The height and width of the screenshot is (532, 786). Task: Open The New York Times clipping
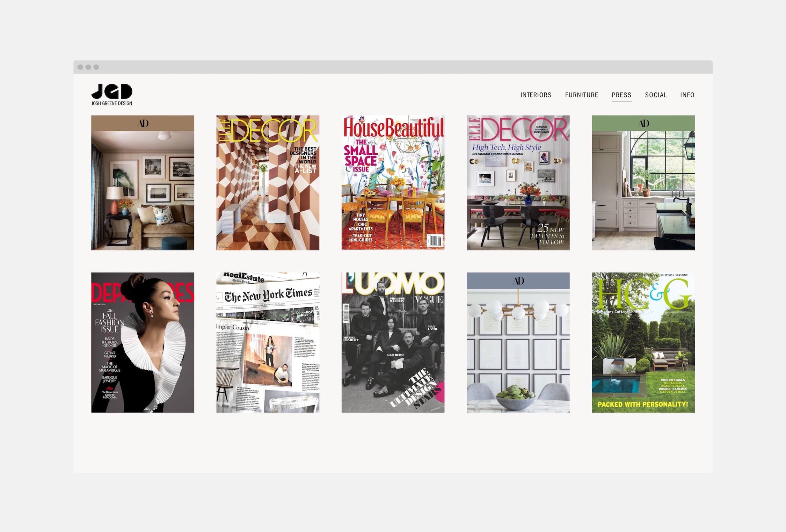pos(268,343)
